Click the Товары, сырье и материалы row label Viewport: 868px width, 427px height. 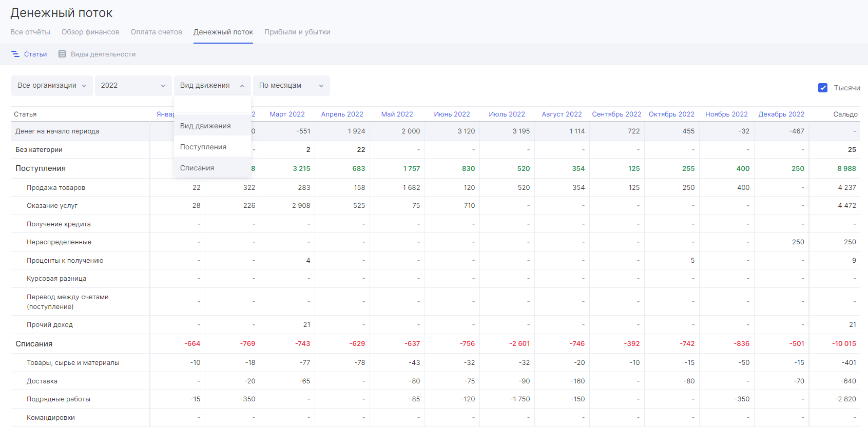click(73, 362)
